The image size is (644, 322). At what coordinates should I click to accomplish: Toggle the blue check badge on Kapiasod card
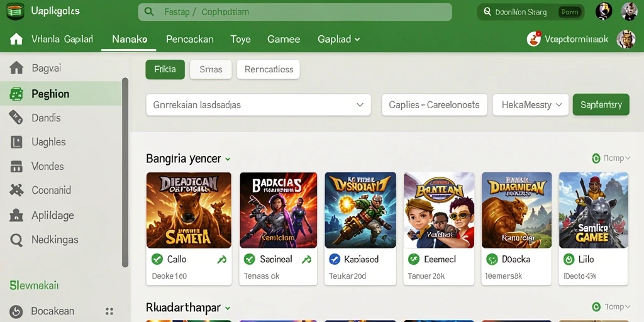click(x=335, y=259)
